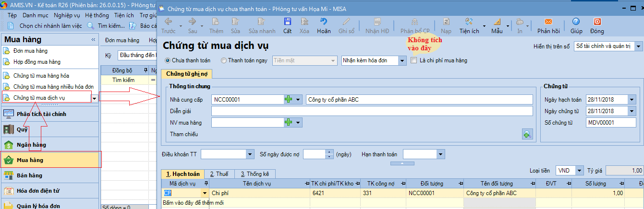This screenshot has width=644, height=209.
Task: Click the Hoãn undo icon
Action: click(x=324, y=22)
